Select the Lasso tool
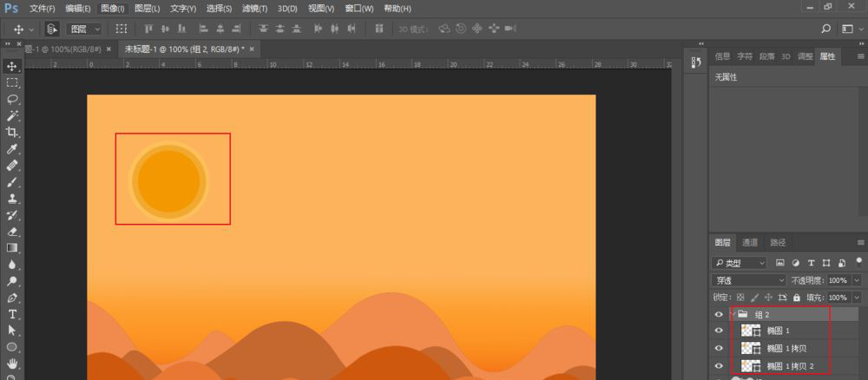The image size is (868, 380). tap(13, 99)
